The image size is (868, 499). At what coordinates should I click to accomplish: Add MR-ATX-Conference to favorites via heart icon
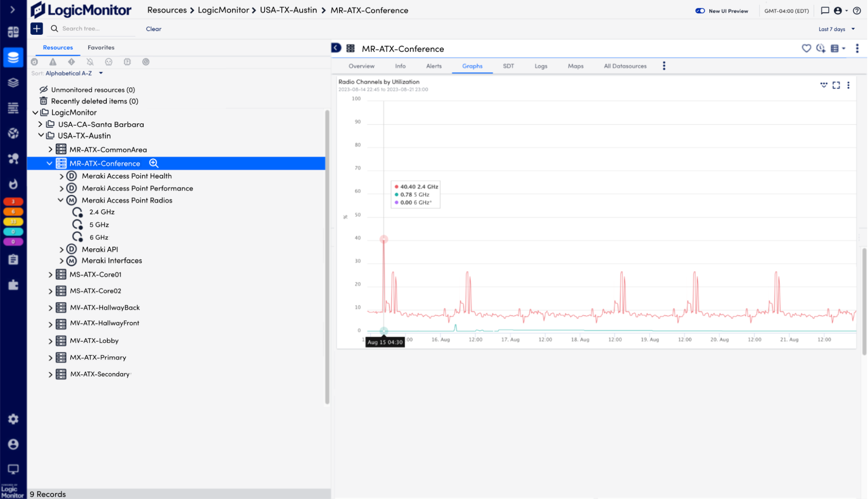[x=806, y=49]
